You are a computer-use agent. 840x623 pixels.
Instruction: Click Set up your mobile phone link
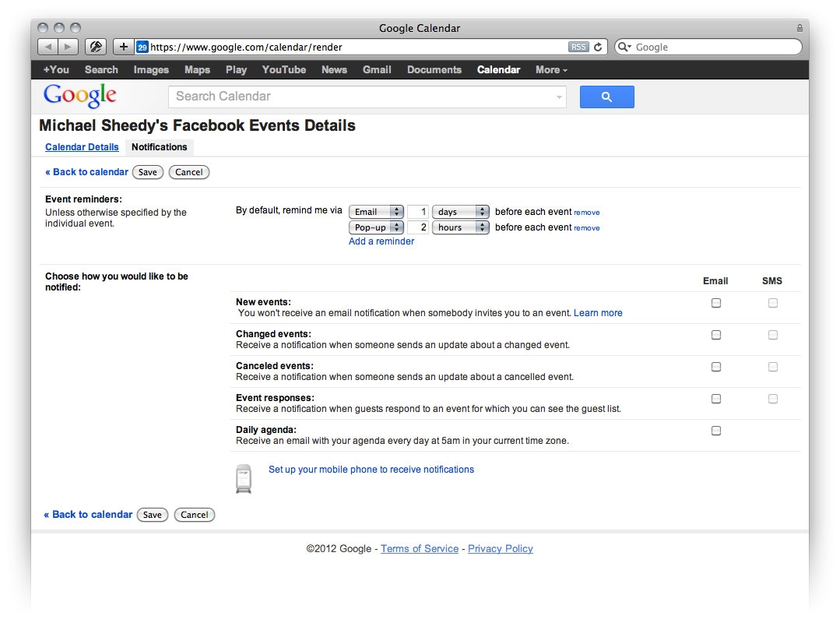point(371,470)
